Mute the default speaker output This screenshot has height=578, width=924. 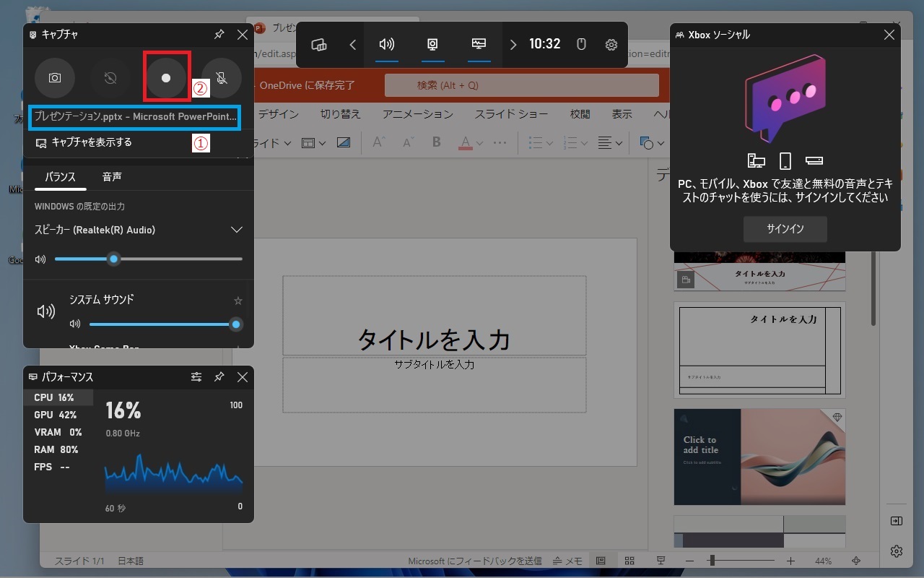[40, 259]
